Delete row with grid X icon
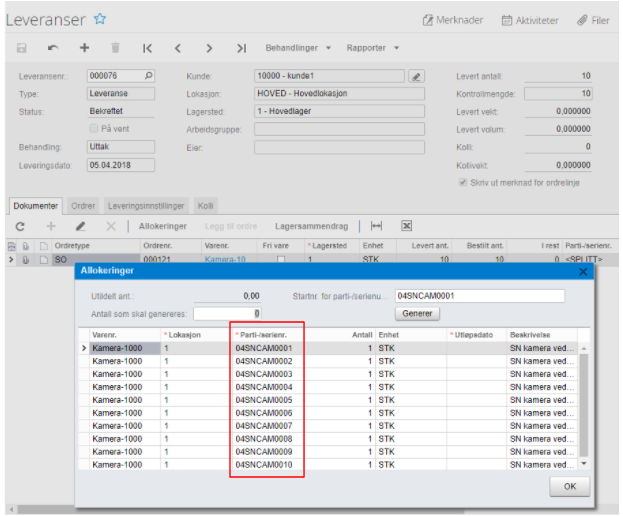 [x=111, y=226]
